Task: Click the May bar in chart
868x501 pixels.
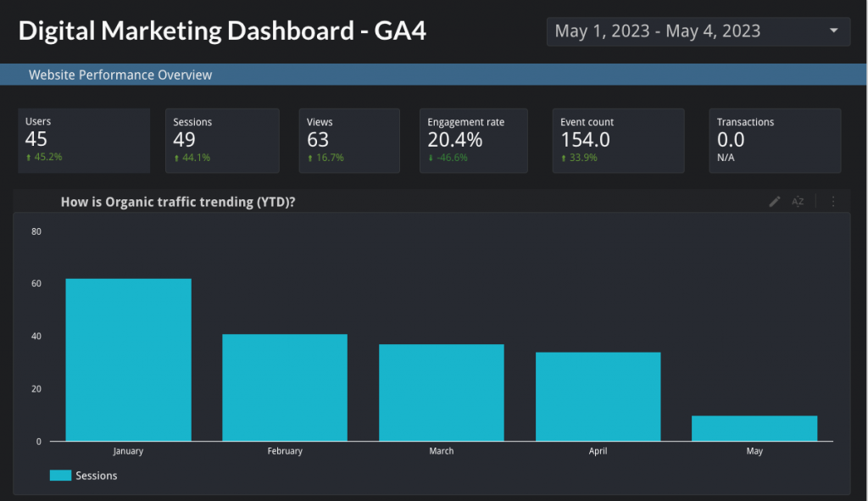Action: (x=754, y=428)
